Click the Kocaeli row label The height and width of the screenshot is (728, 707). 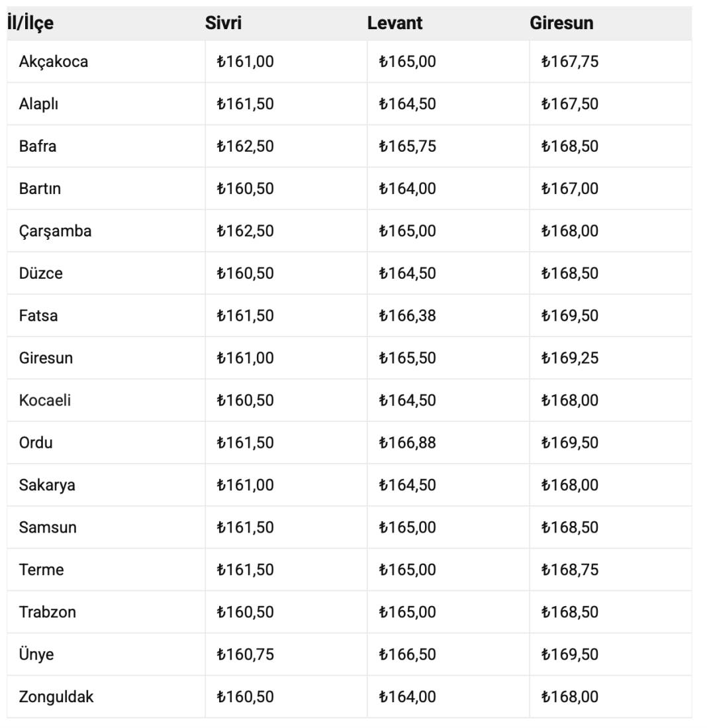click(x=45, y=399)
